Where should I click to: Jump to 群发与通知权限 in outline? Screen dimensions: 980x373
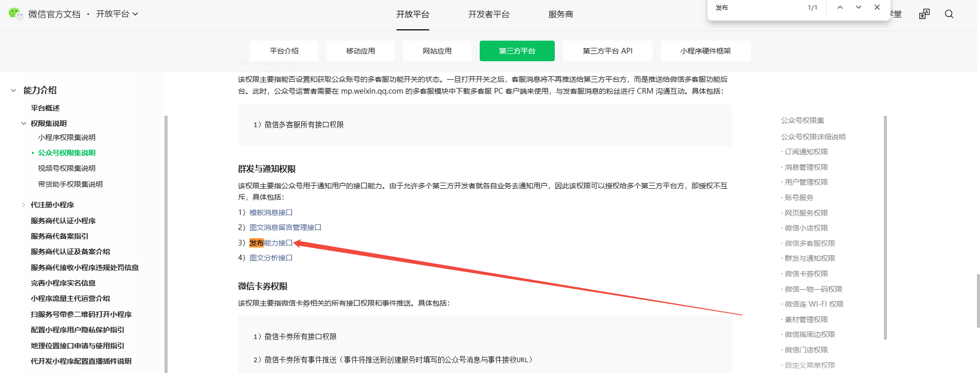point(810,258)
